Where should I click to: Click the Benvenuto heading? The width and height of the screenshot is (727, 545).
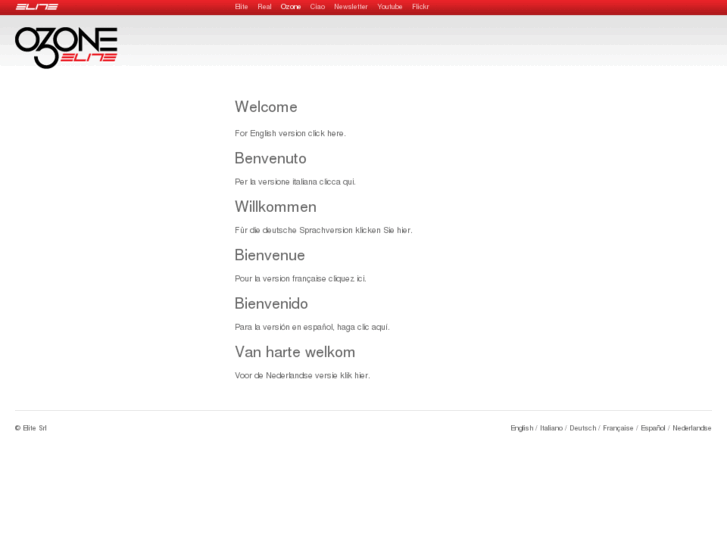point(270,158)
